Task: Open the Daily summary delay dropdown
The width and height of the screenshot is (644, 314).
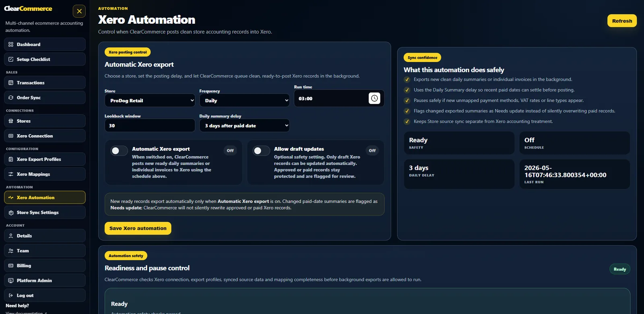Action: [244, 125]
